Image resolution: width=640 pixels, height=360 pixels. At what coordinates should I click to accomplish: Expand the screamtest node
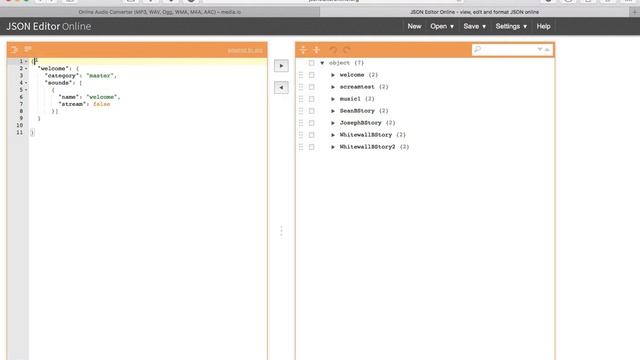tap(333, 87)
